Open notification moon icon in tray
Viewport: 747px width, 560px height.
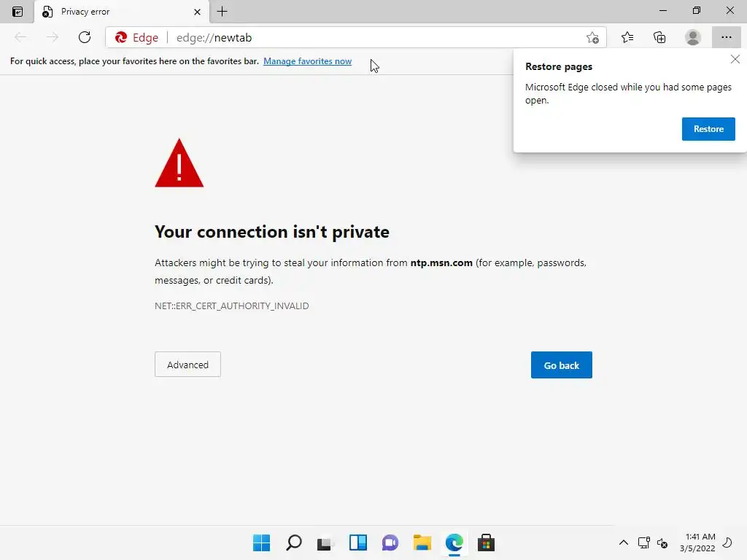click(x=727, y=542)
